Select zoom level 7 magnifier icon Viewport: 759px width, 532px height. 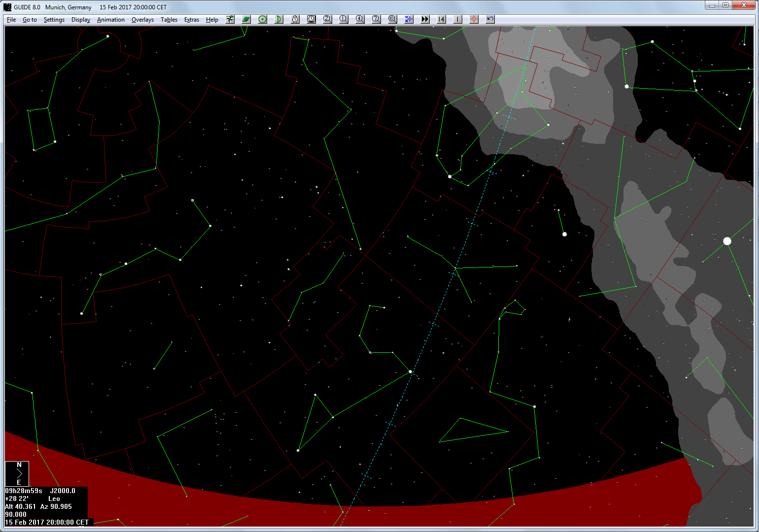point(377,19)
